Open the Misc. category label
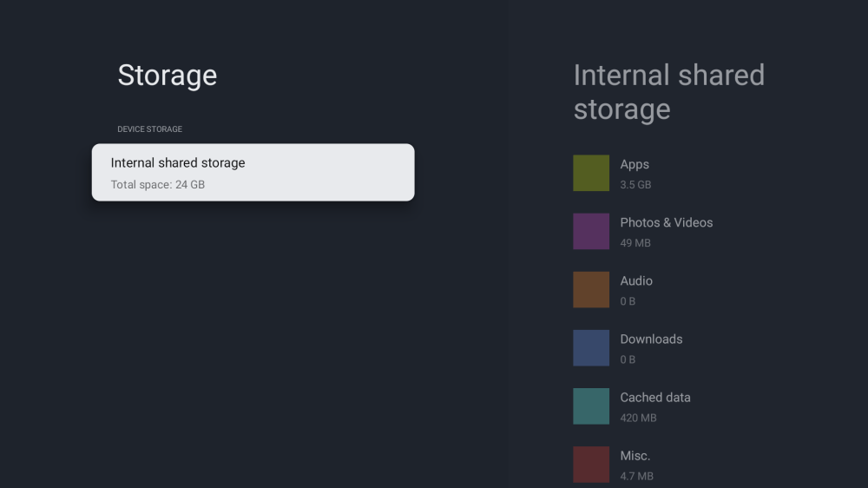The width and height of the screenshot is (868, 488). coord(635,455)
